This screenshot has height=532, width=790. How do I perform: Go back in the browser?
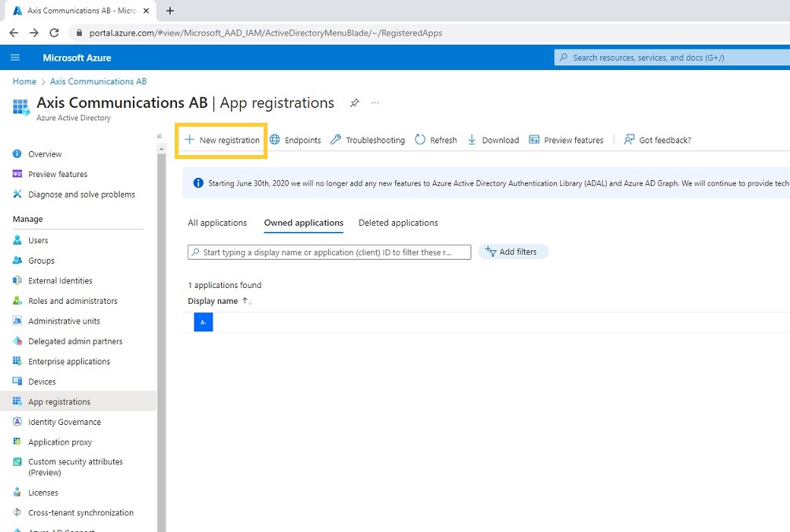click(x=13, y=33)
